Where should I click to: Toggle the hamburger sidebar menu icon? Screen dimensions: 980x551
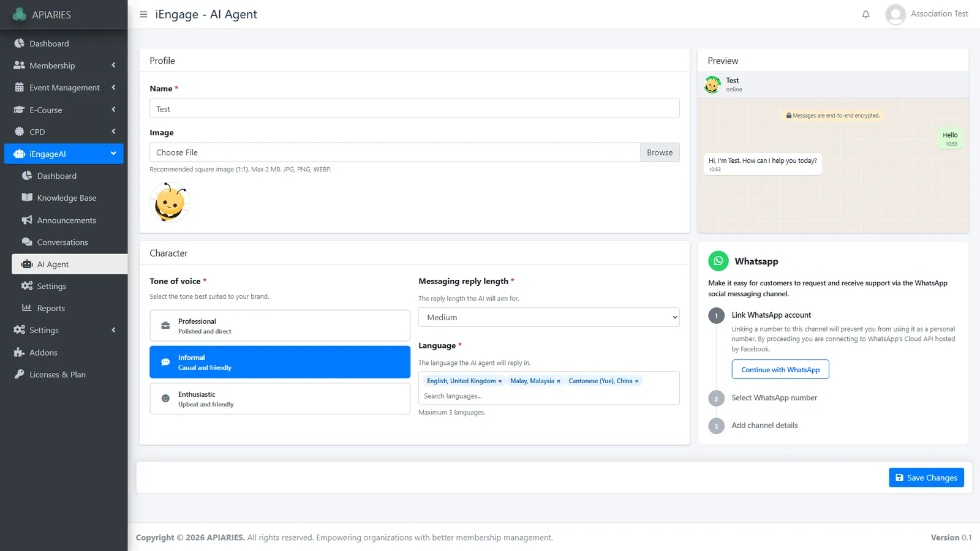tap(143, 14)
